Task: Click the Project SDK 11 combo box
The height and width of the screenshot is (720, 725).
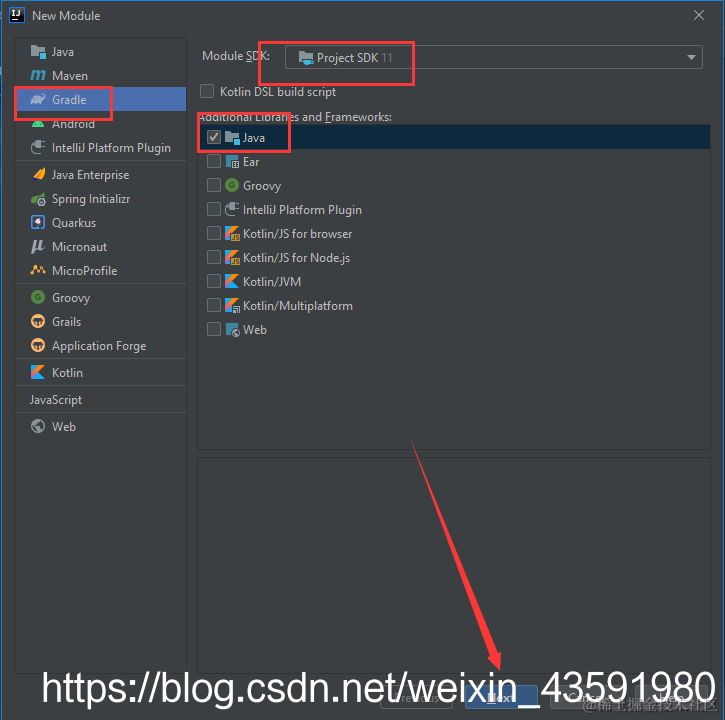Action: click(x=494, y=57)
